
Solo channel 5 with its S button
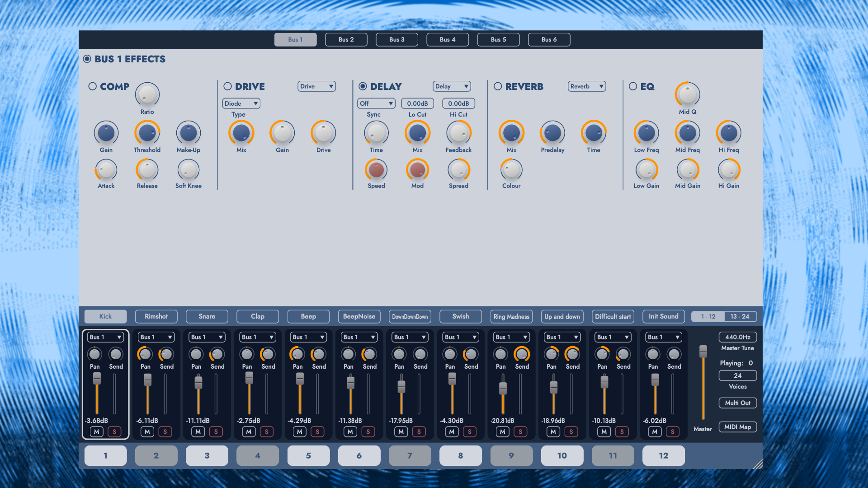coord(317,432)
